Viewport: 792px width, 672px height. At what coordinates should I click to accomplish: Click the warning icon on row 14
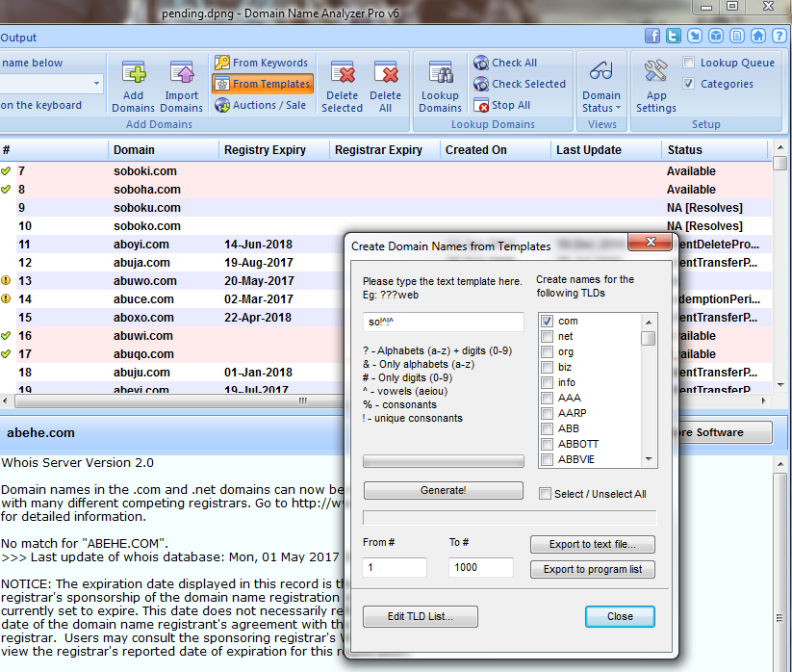pyautogui.click(x=6, y=298)
